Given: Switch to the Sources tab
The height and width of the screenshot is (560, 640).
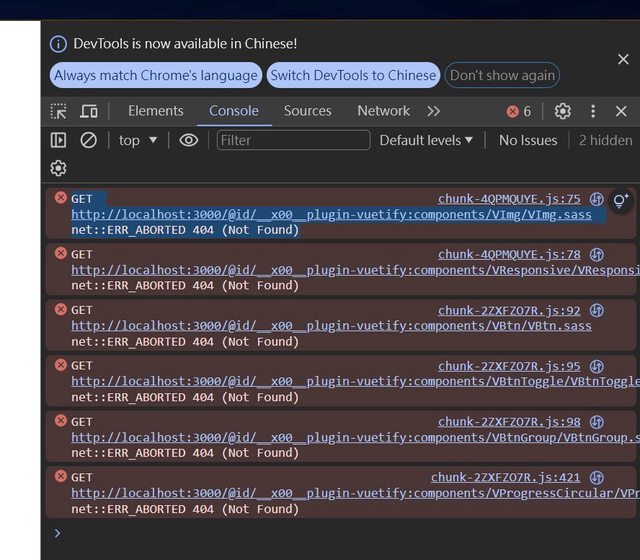Looking at the screenshot, I should click(307, 111).
